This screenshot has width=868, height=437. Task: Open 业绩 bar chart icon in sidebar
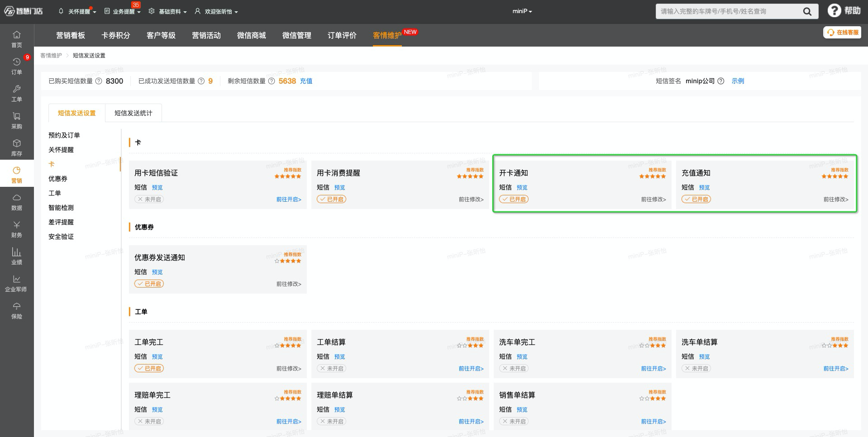[17, 252]
